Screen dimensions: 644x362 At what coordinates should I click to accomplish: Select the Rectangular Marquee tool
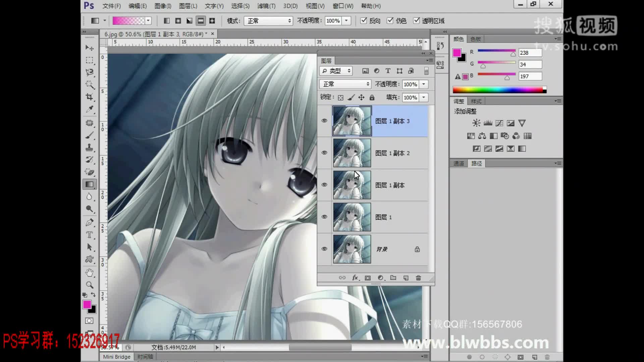(x=89, y=60)
